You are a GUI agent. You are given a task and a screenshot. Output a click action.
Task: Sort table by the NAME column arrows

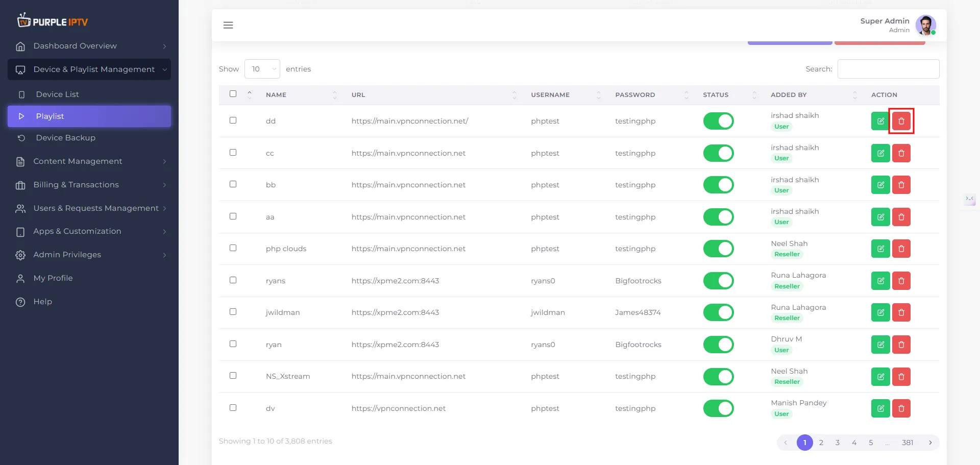pyautogui.click(x=335, y=95)
